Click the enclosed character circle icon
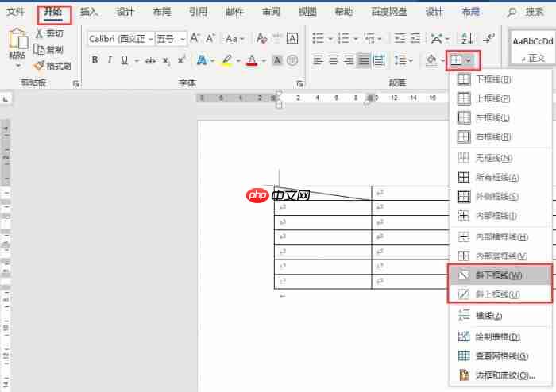The image size is (556, 392). (292, 60)
